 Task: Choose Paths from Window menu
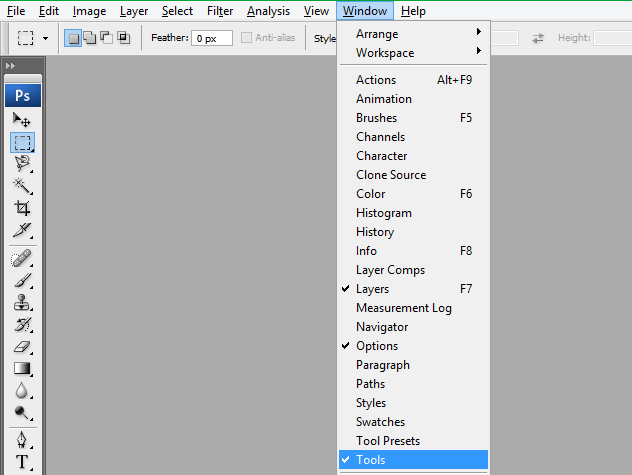(x=413, y=383)
